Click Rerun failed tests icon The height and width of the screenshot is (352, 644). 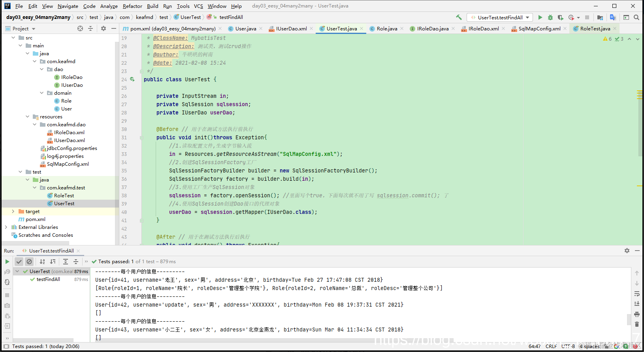[x=7, y=271]
